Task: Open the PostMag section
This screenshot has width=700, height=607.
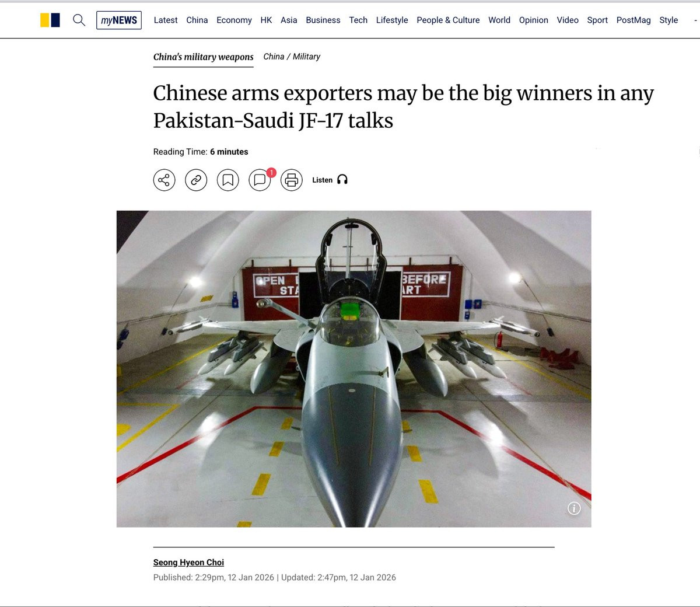Action: [633, 20]
